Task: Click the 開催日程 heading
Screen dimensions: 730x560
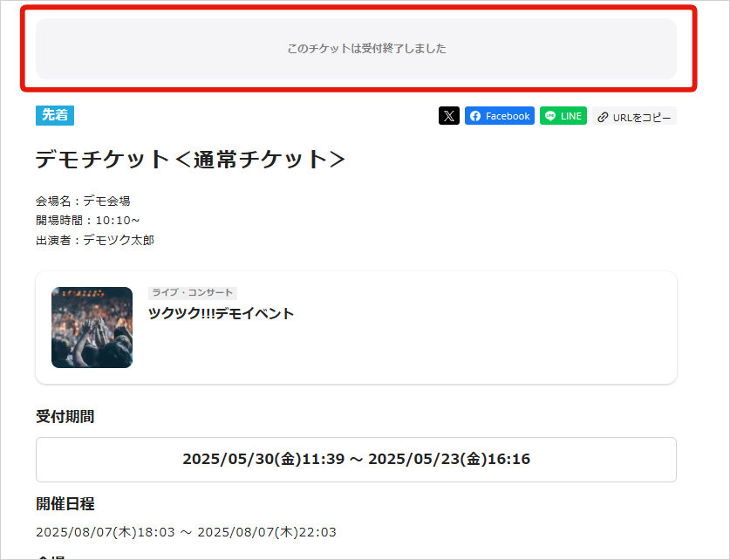Action: point(65,503)
